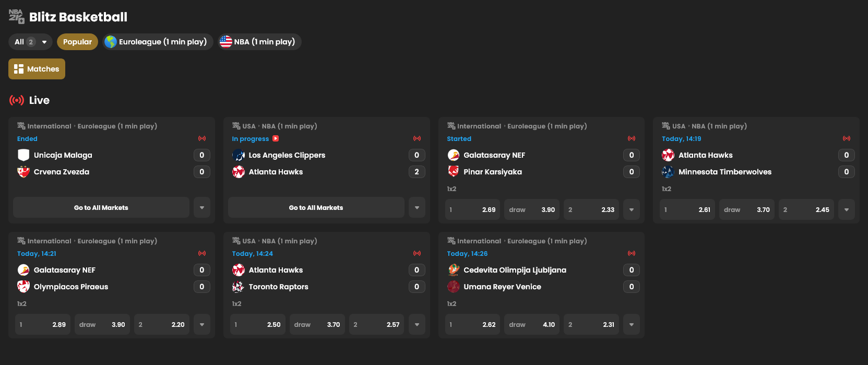Click the Los Angeles Clippers logo
The image size is (868, 365).
pyautogui.click(x=239, y=155)
